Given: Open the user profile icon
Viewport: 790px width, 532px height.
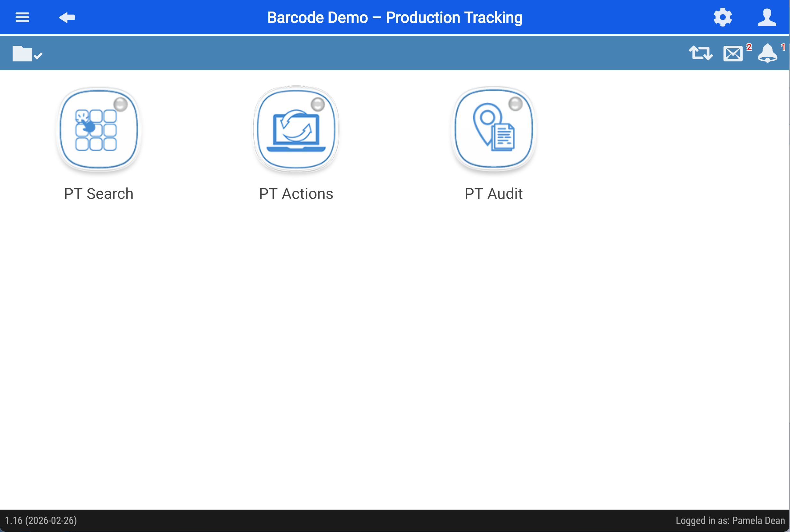Looking at the screenshot, I should click(767, 17).
